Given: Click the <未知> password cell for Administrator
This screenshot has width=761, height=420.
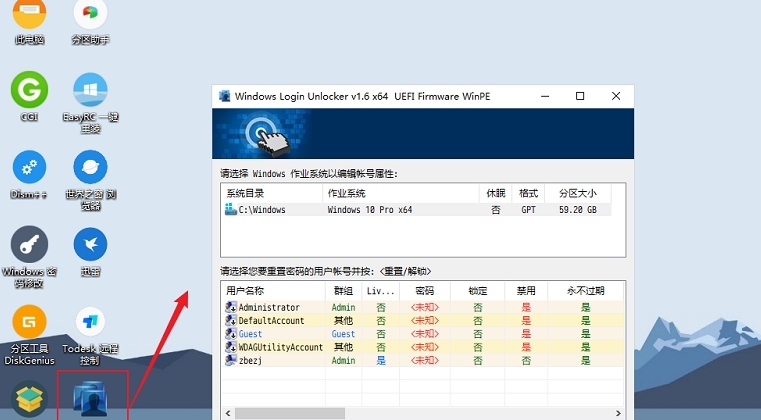Looking at the screenshot, I should (425, 307).
